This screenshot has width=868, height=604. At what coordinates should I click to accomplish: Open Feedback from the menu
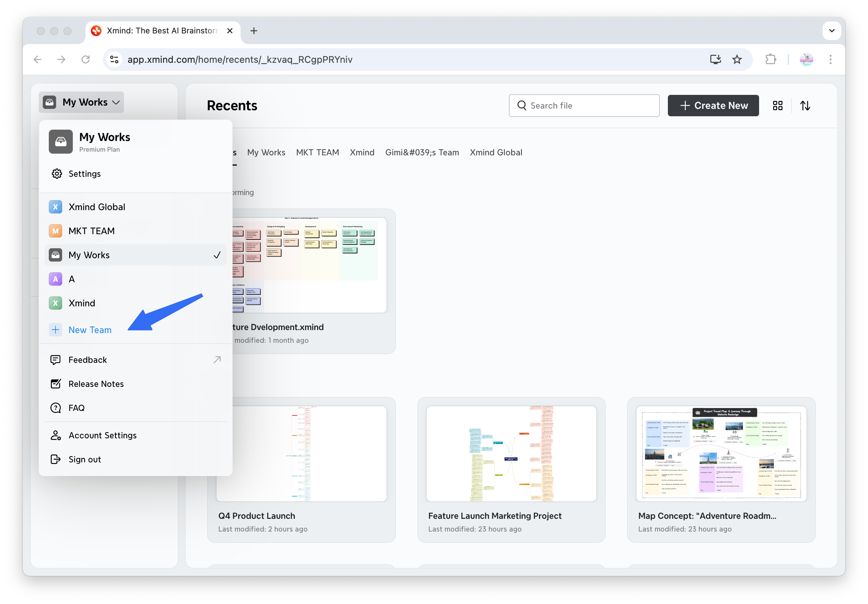pos(135,360)
